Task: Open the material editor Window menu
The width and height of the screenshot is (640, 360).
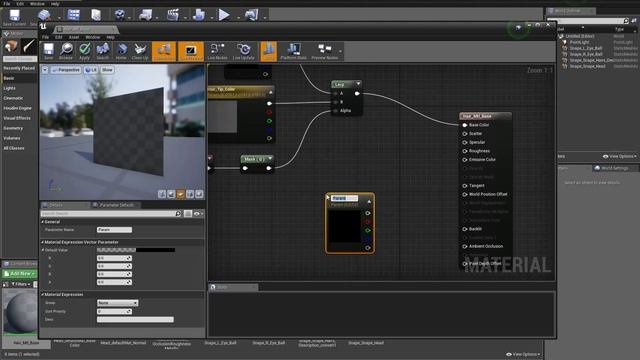Action: coord(93,37)
